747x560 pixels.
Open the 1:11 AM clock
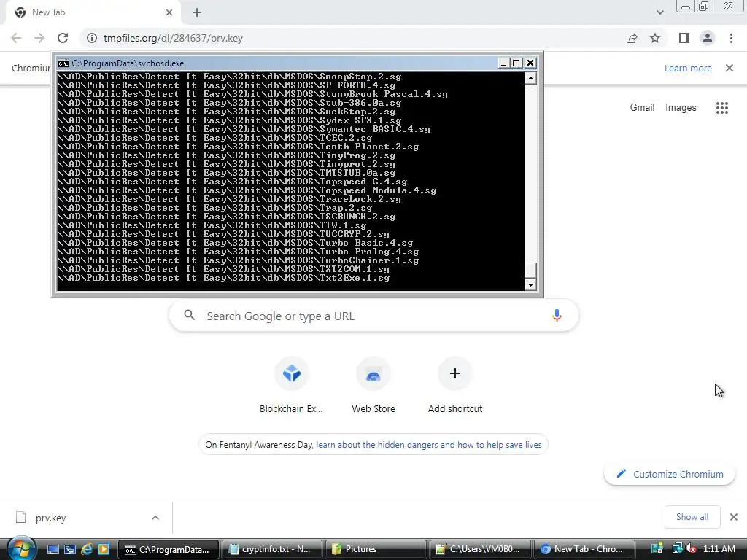coord(719,549)
